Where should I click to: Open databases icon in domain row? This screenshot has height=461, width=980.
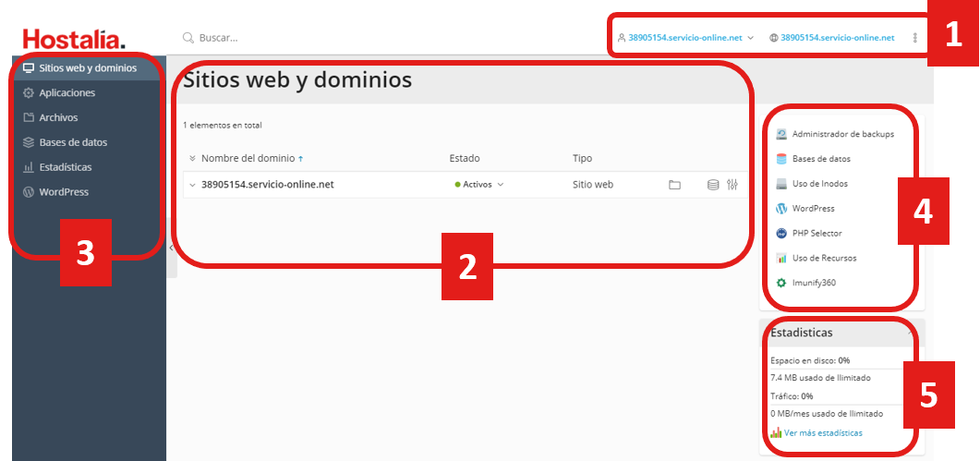712,185
